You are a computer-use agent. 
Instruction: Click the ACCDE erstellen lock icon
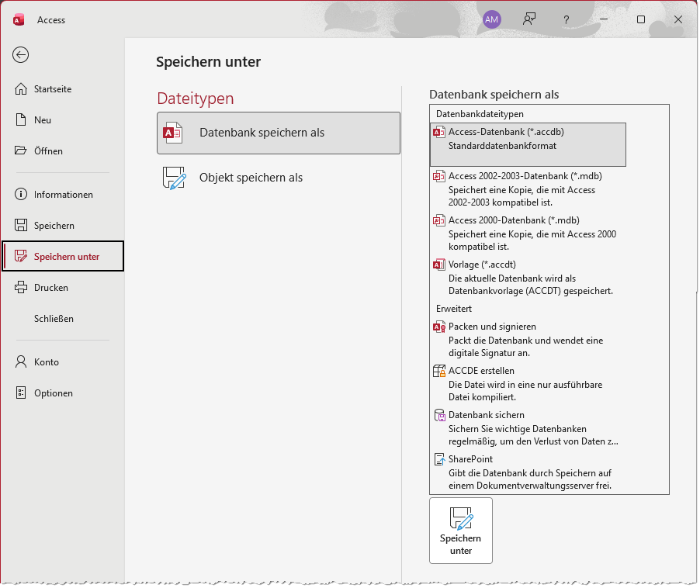point(438,371)
